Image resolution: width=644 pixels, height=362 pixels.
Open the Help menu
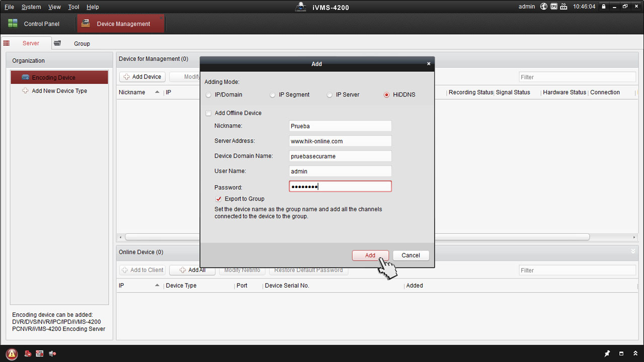(93, 7)
